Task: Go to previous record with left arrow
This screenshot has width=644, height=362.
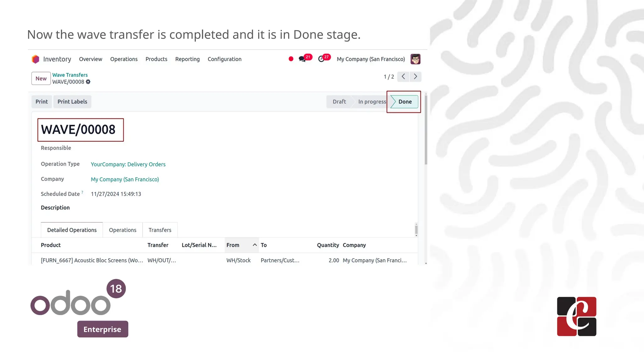Action: [x=403, y=77]
